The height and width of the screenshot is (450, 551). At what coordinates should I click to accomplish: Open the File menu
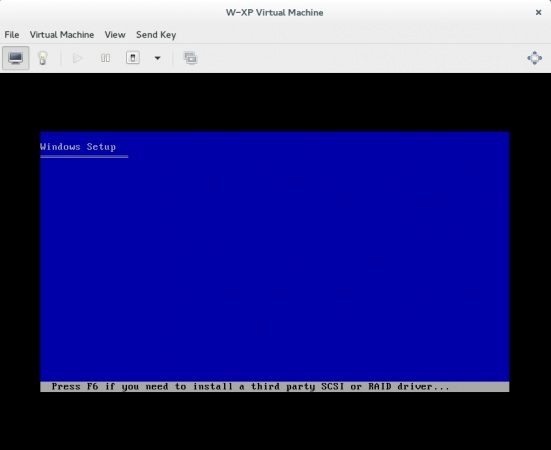click(x=12, y=35)
